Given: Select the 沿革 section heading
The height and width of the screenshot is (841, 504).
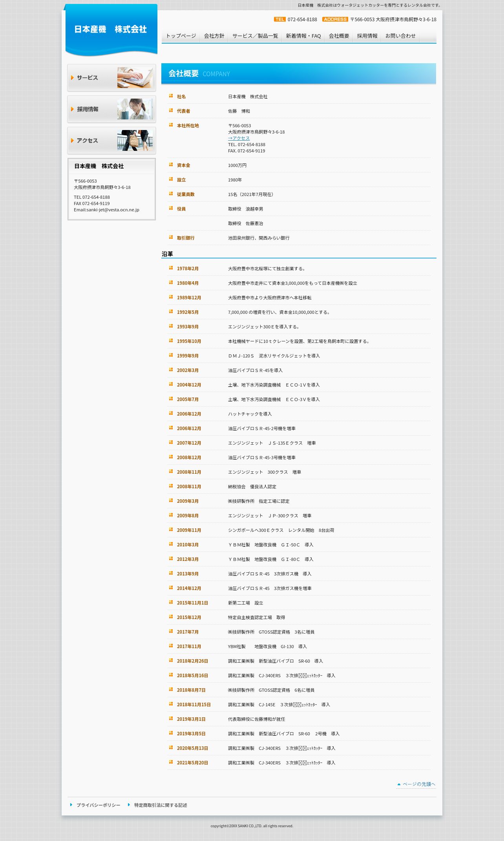Looking at the screenshot, I should point(167,254).
